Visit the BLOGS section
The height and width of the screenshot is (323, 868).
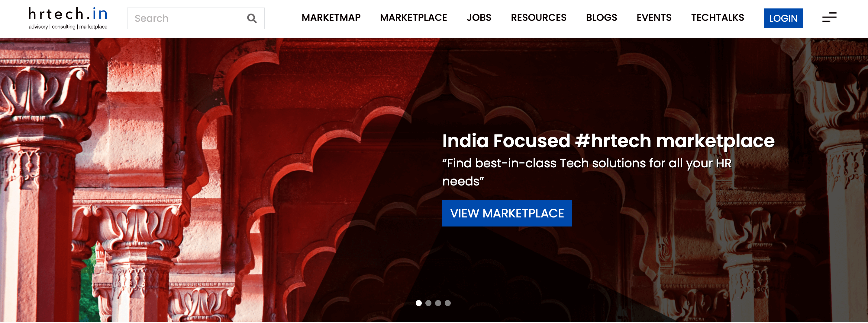click(602, 17)
